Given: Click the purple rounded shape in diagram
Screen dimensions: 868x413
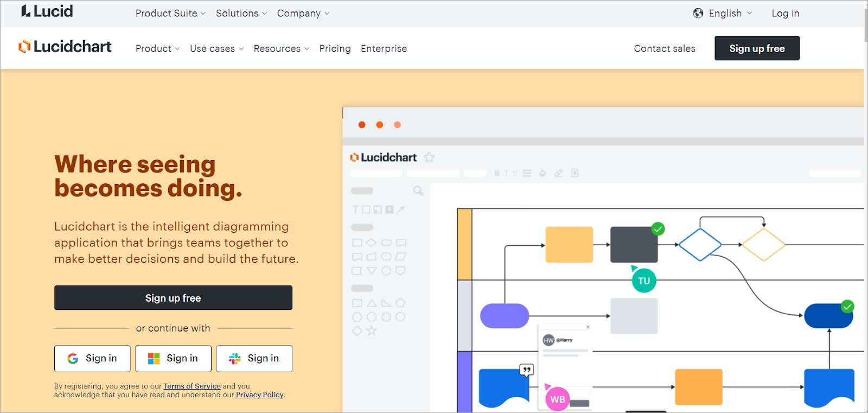Looking at the screenshot, I should [505, 316].
